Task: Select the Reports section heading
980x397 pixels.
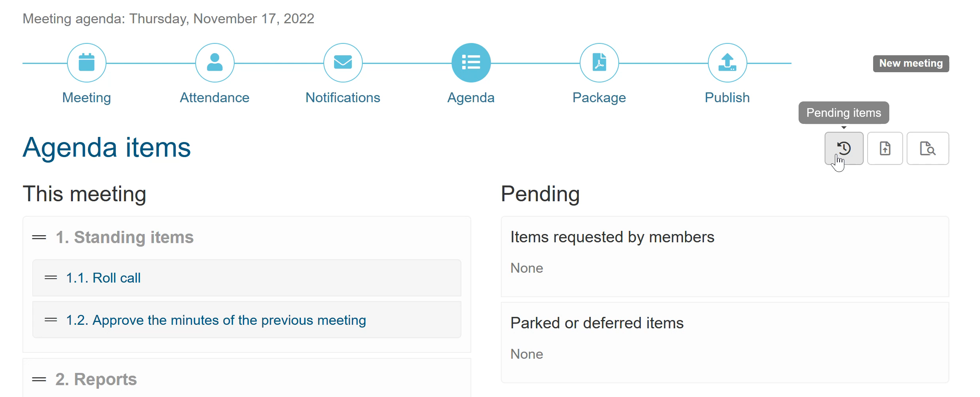Action: 96,380
